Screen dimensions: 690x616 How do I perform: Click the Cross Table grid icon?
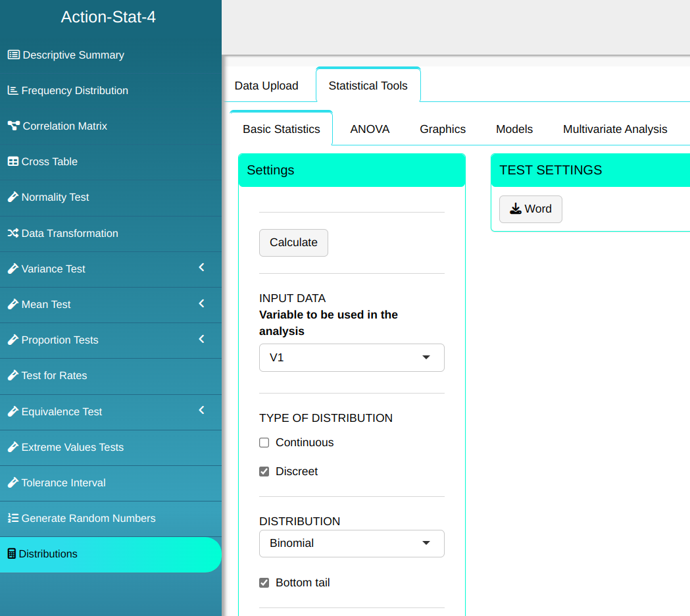pyautogui.click(x=12, y=162)
